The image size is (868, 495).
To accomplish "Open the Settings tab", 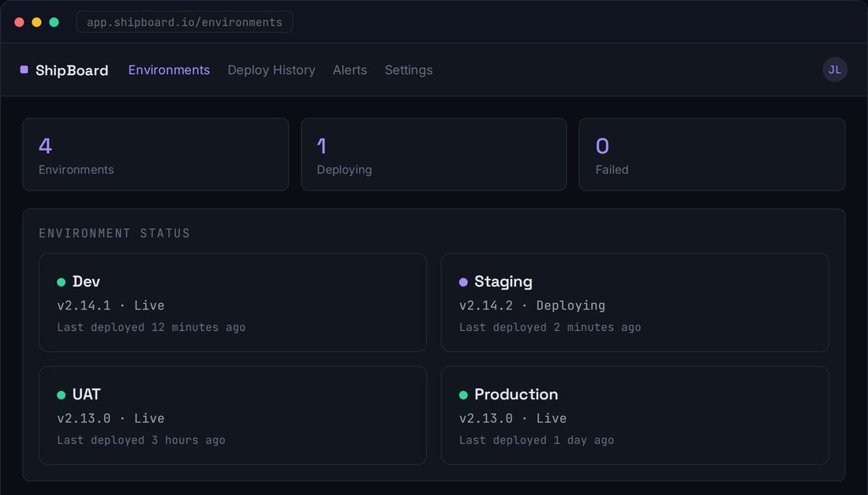I will (409, 69).
